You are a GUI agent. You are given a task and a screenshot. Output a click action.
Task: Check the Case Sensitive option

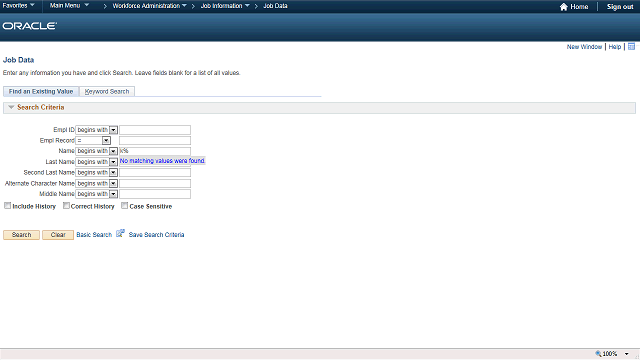[124, 206]
